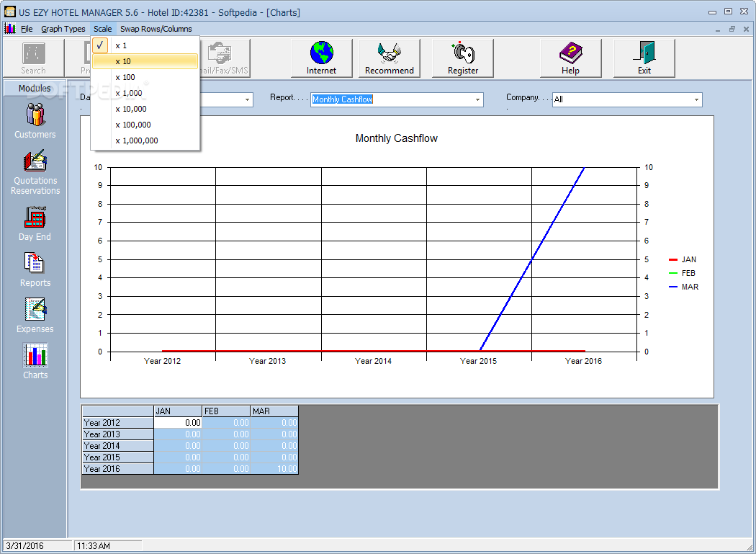Screen dimensions: 756x554
Task: Select the Year 2015 row header
Action: [x=117, y=457]
